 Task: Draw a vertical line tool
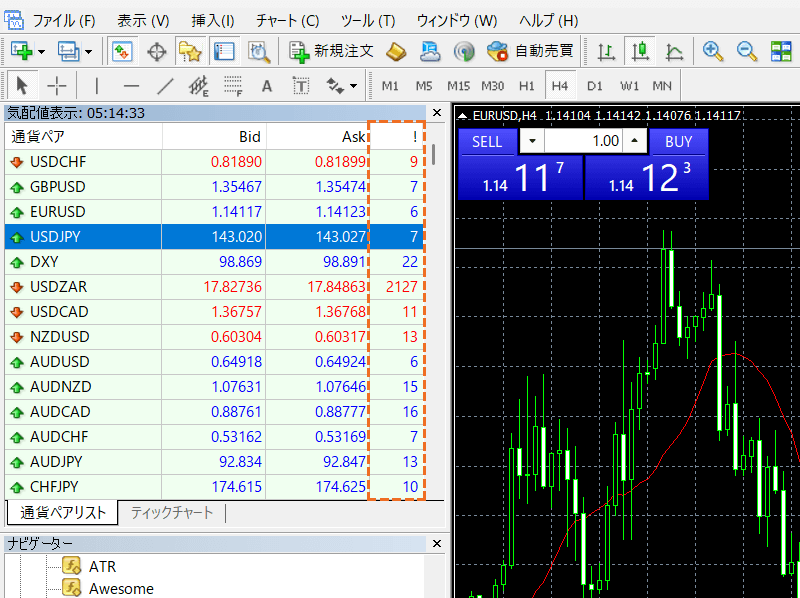click(x=96, y=86)
